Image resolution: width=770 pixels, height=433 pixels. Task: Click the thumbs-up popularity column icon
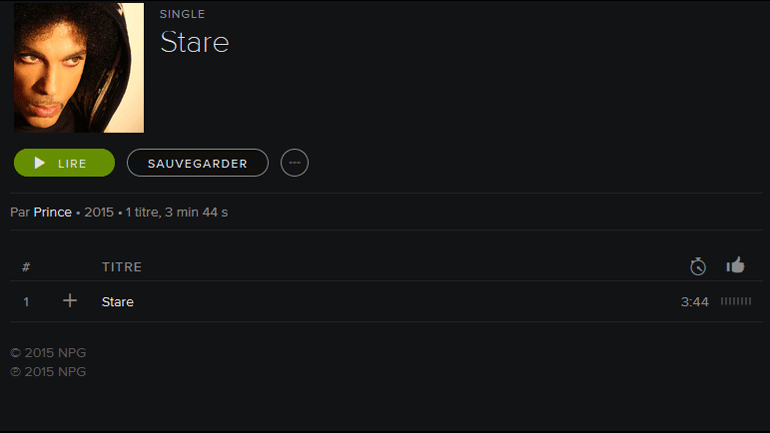coord(735,265)
